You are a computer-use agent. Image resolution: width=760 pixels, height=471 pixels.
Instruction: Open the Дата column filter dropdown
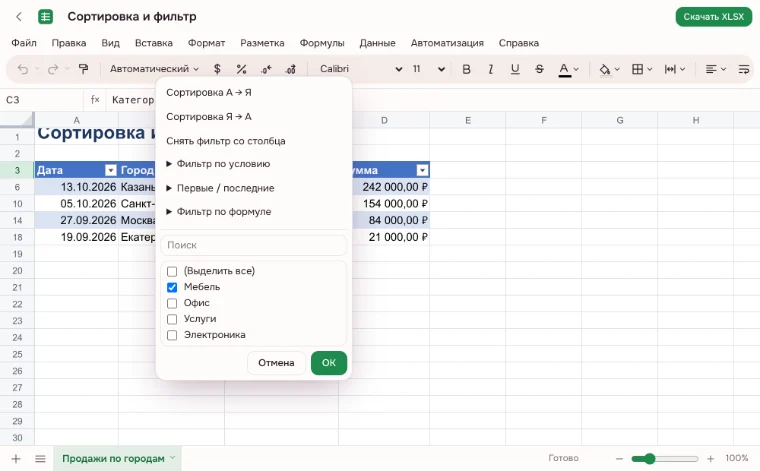coord(111,170)
